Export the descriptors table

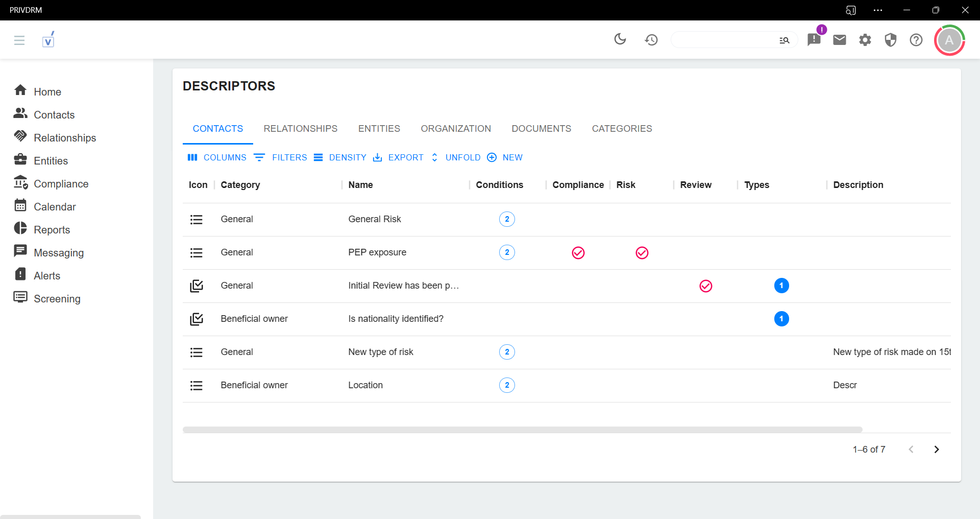398,157
